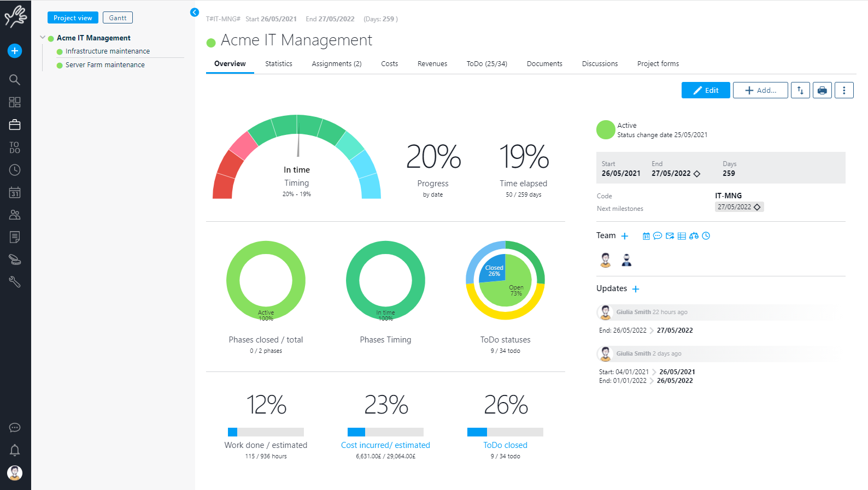Open the Costs tab
The width and height of the screenshot is (868, 490).
point(389,64)
